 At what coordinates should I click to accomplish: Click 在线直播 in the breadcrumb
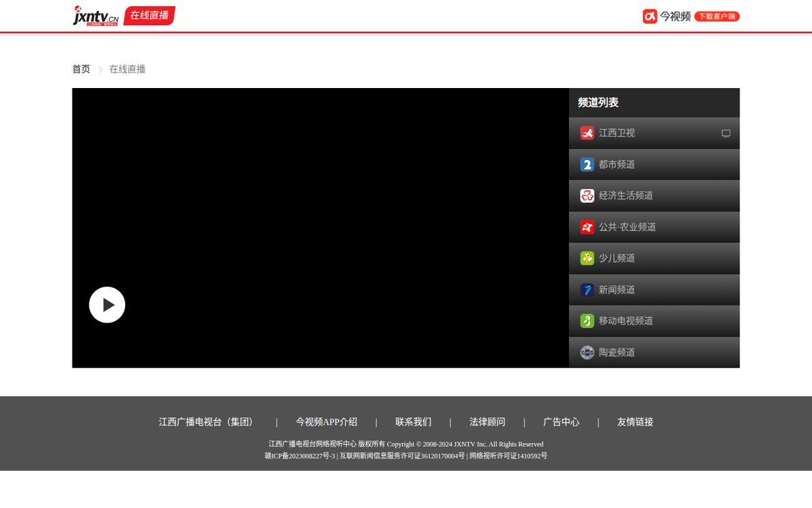127,69
